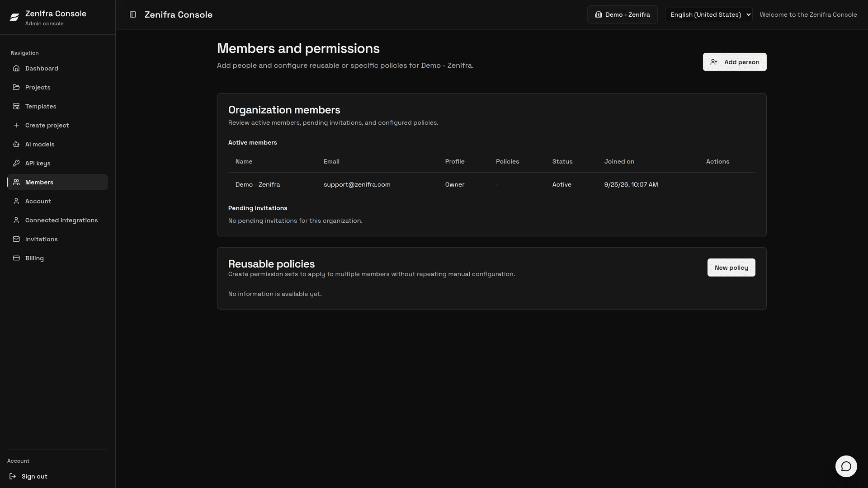
Task: Click the Billing card icon
Action: [x=16, y=258]
